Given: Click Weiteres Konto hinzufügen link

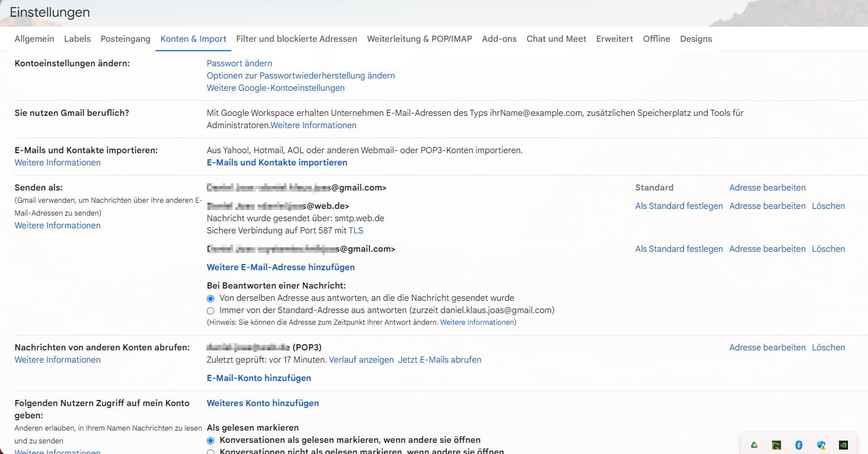Looking at the screenshot, I should click(263, 403).
